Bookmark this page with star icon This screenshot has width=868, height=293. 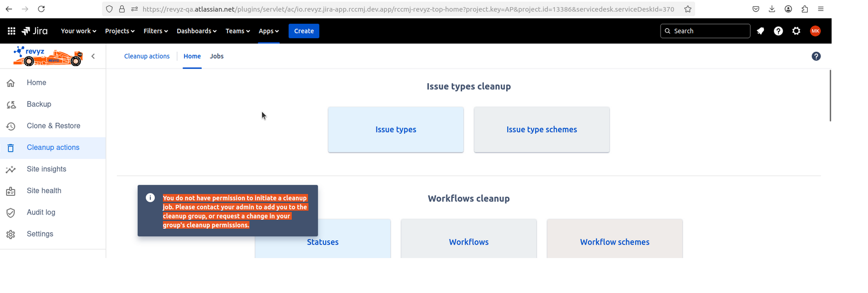point(688,9)
